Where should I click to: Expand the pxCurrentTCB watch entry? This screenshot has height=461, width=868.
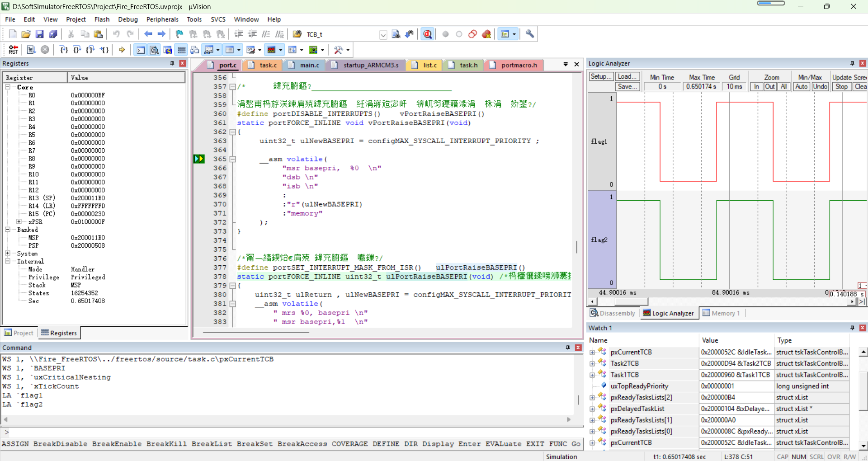[592, 352]
